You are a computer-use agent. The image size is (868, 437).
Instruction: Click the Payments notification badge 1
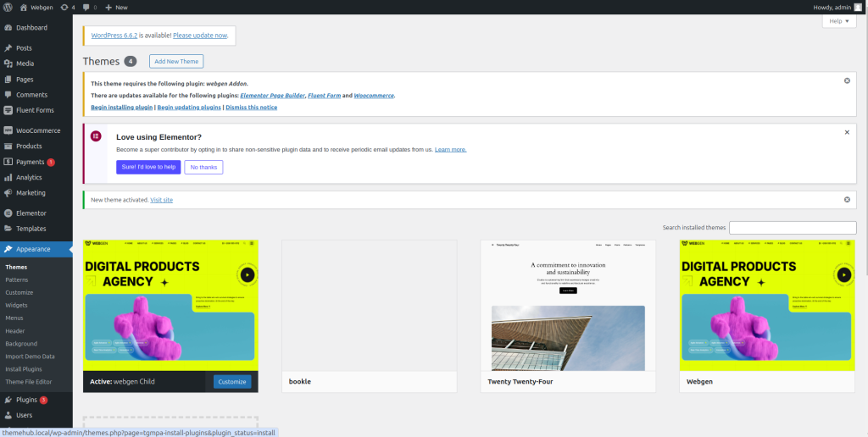coord(51,162)
